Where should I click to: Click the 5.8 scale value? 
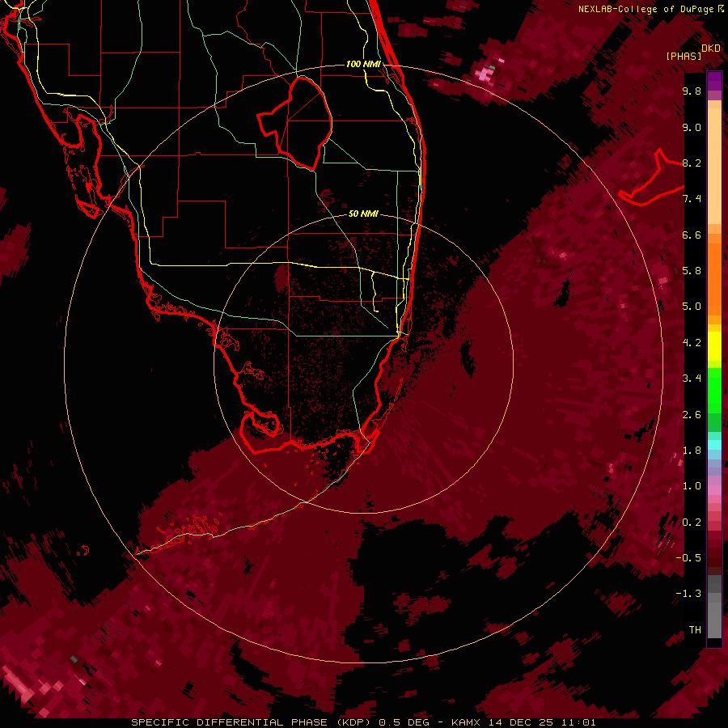(692, 270)
